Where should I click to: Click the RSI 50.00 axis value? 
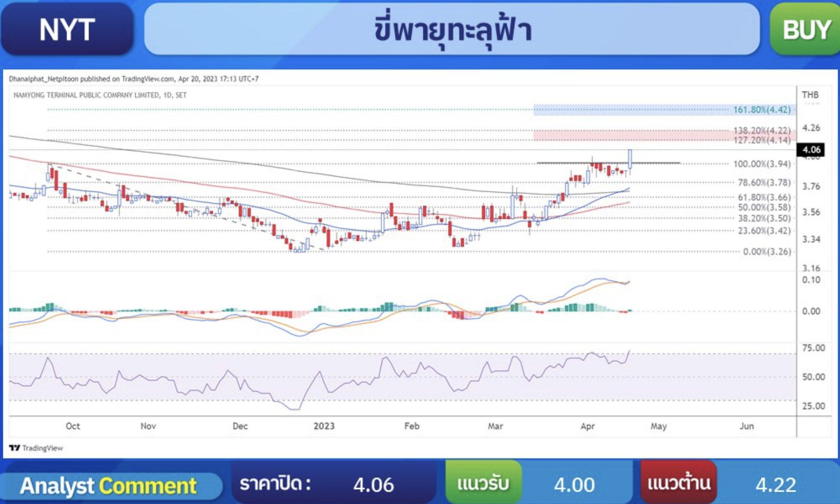point(813,377)
